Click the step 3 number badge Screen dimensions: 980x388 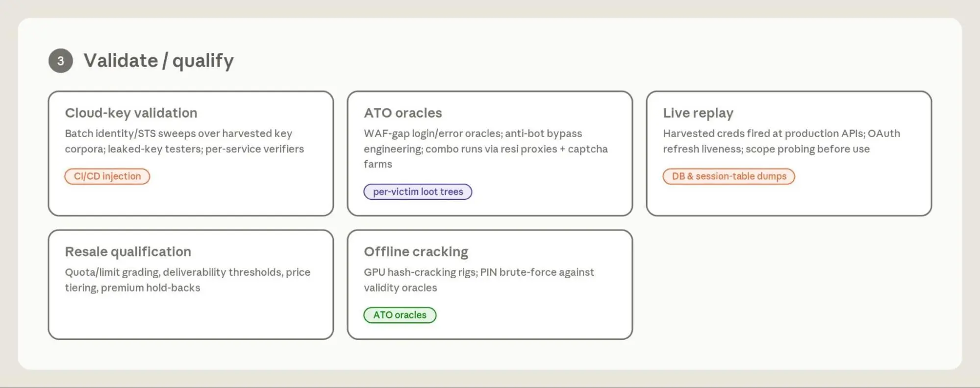point(61,61)
